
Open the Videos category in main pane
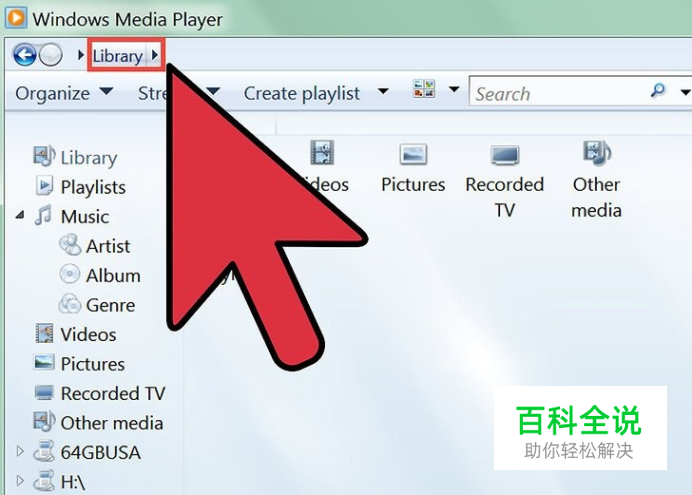(x=324, y=168)
